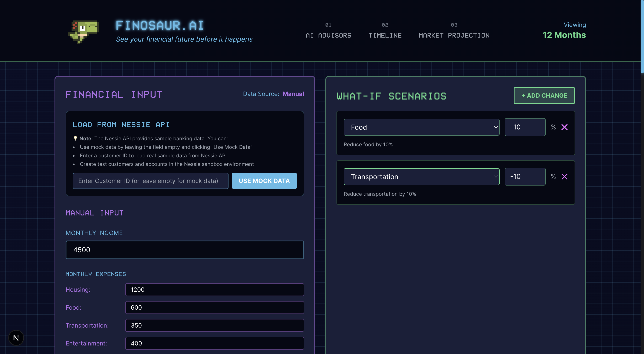Focus the Customer ID input field
Viewport: 644px width, 354px height.
[x=151, y=181]
